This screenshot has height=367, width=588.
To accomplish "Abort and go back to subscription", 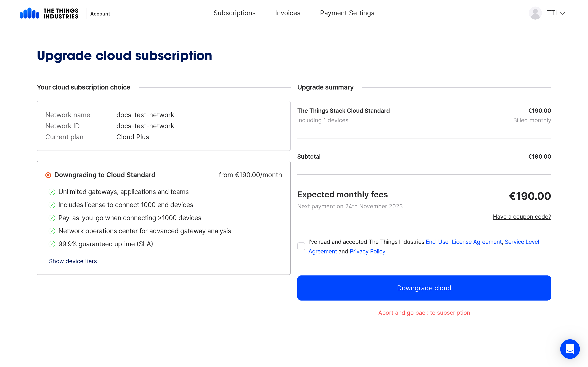I will pos(424,313).
